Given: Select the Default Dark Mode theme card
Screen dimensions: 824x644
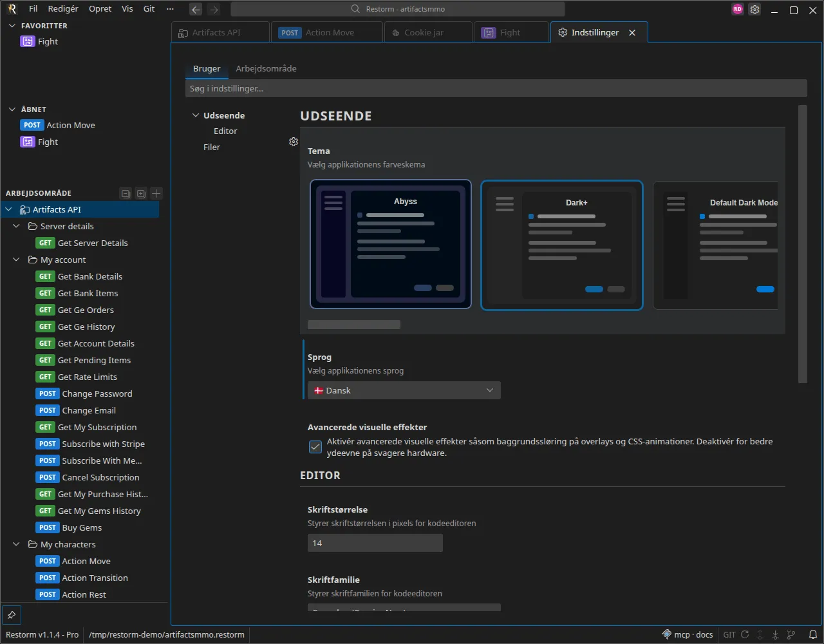Looking at the screenshot, I should (715, 245).
